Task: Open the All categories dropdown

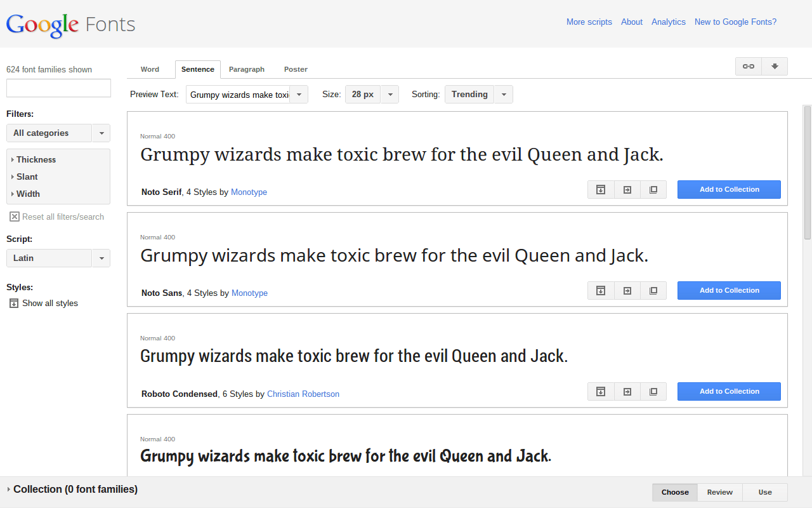Action: point(58,133)
